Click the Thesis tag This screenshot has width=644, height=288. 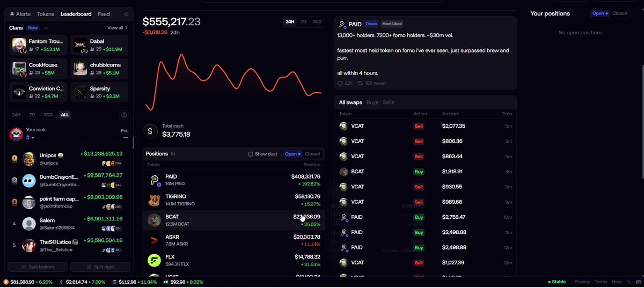click(x=371, y=24)
